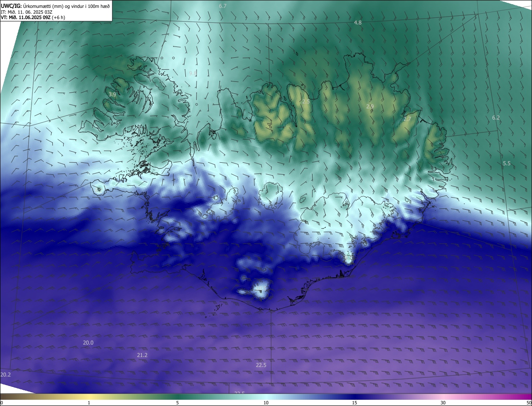Click the 3.9 value label over Westfjords
Image resolution: width=532 pixels, height=406 pixels.
point(112,95)
